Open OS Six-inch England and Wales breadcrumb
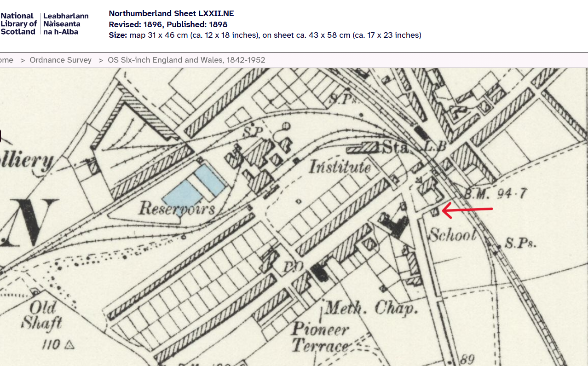This screenshot has height=366, width=588. (x=186, y=60)
